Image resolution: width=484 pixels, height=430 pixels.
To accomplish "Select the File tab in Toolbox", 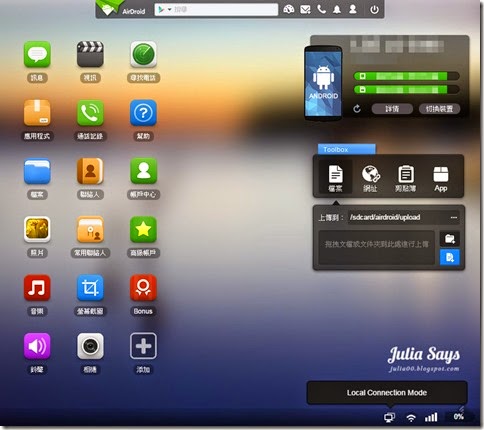I will (335, 178).
